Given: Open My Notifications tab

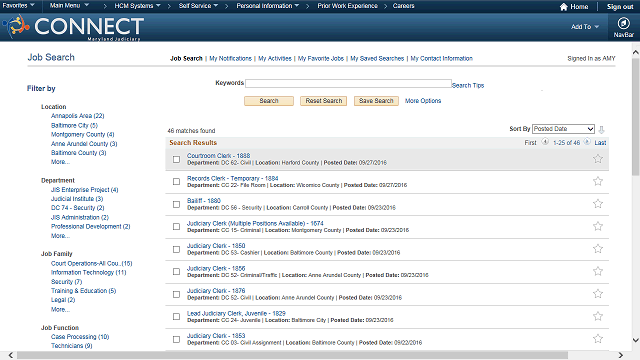Looking at the screenshot, I should click(230, 58).
